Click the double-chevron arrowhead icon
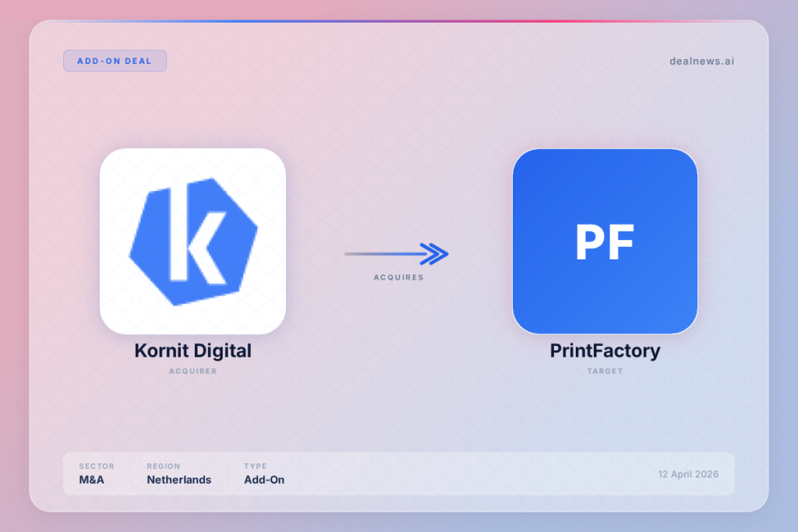798x532 pixels. tap(434, 254)
